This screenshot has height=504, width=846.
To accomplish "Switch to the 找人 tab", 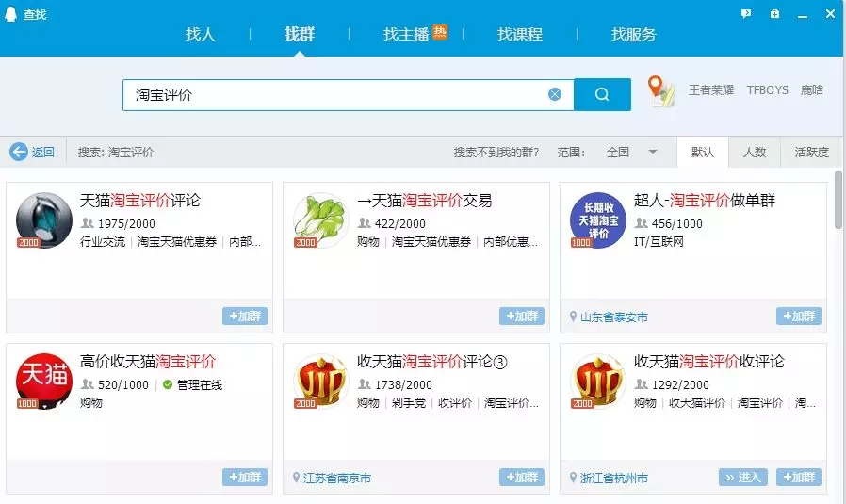I will [x=200, y=35].
